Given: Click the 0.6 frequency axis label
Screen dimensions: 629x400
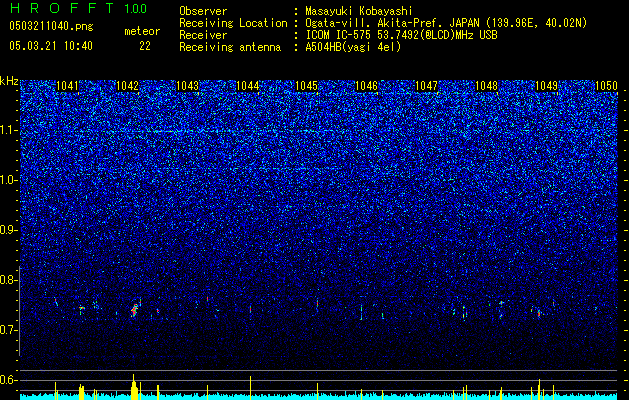Looking at the screenshot, I should pos(9,380).
